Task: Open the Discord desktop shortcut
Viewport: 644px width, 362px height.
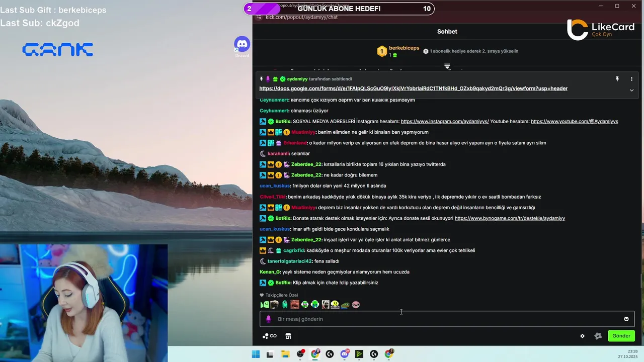Action: (x=242, y=47)
